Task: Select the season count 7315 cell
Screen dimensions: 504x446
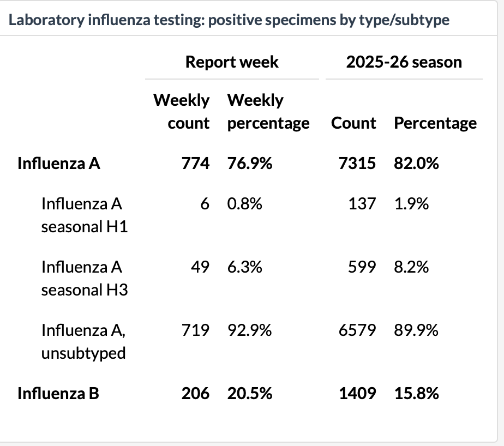Action: [x=357, y=163]
